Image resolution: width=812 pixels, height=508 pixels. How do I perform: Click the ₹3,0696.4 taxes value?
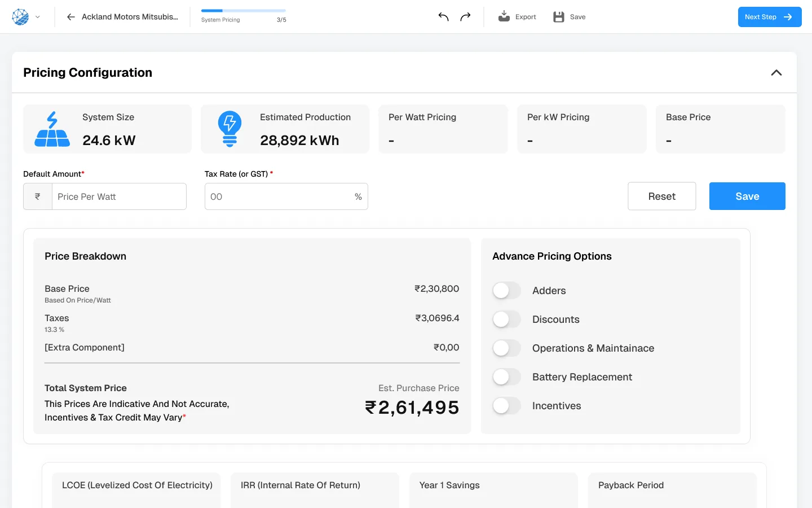coord(438,318)
